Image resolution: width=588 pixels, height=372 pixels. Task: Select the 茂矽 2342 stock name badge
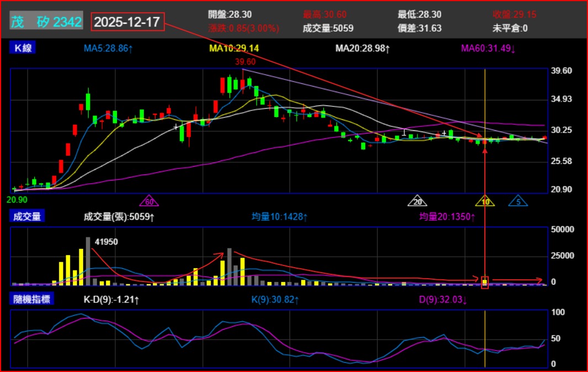tap(46, 22)
